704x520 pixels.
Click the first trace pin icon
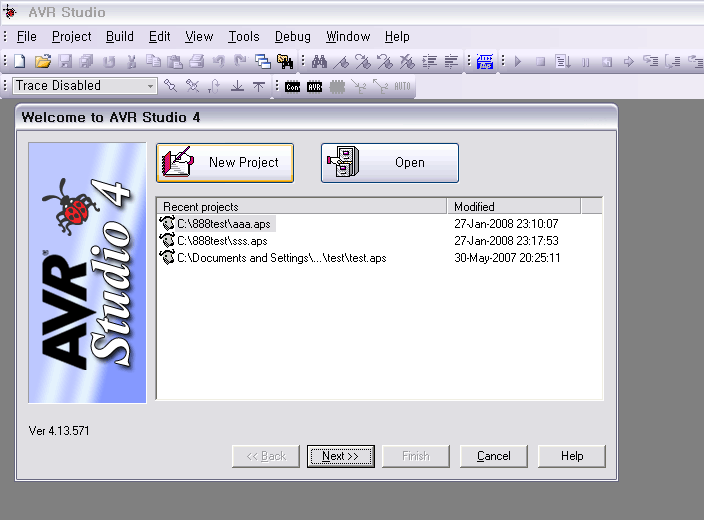pos(171,85)
